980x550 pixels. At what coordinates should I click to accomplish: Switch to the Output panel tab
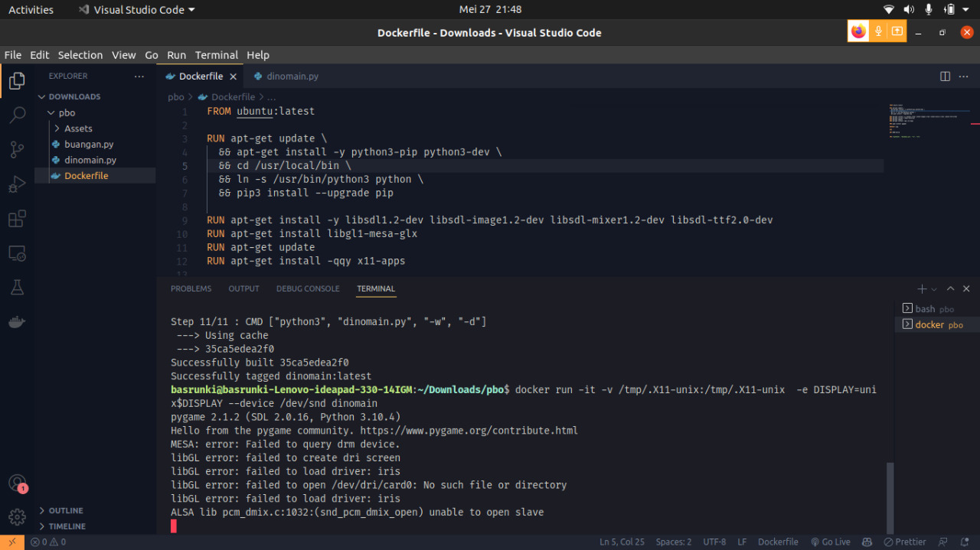pyautogui.click(x=243, y=289)
